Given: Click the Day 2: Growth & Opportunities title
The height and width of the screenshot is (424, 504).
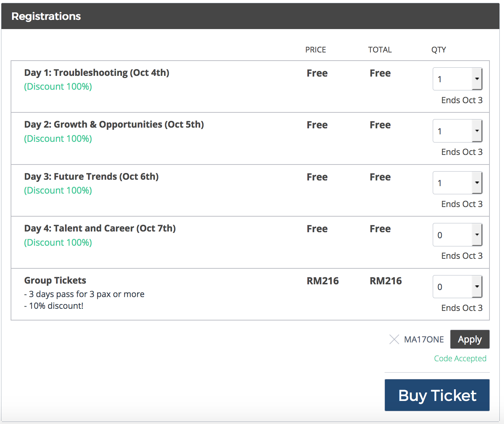Looking at the screenshot, I should [114, 124].
